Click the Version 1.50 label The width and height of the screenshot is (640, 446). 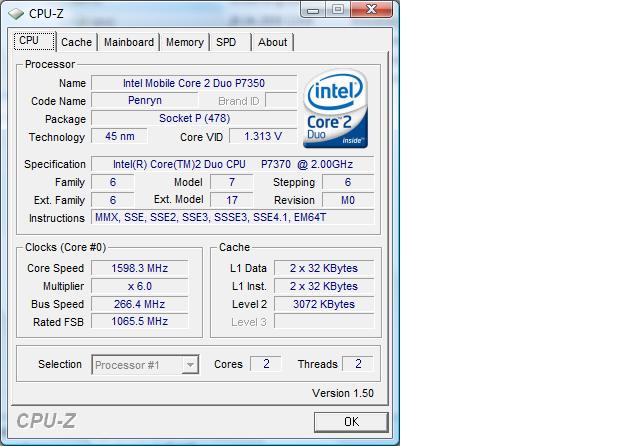click(343, 393)
